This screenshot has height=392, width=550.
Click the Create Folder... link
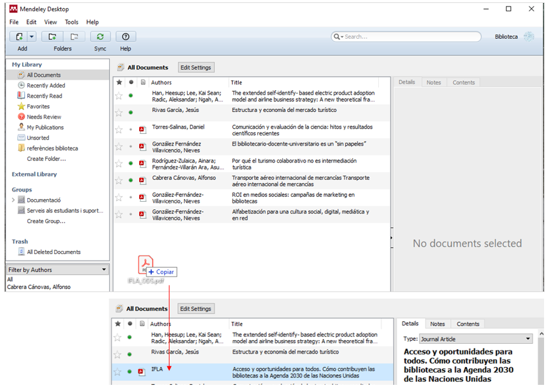tap(46, 159)
